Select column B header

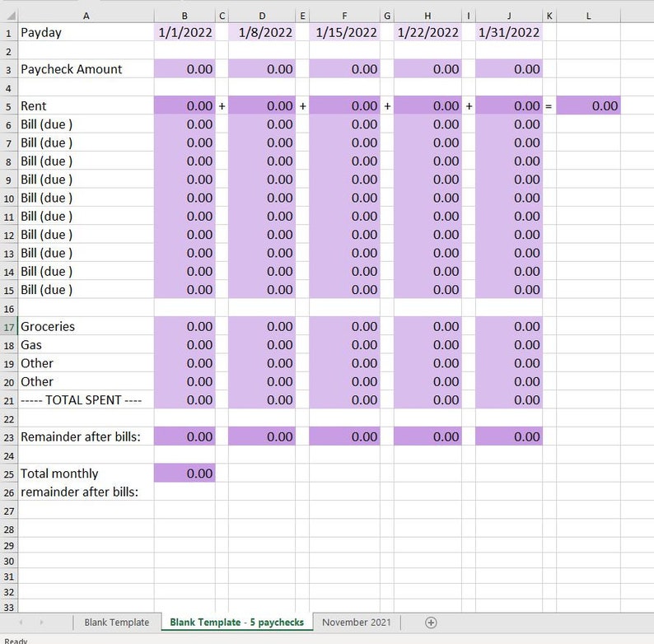pos(185,16)
